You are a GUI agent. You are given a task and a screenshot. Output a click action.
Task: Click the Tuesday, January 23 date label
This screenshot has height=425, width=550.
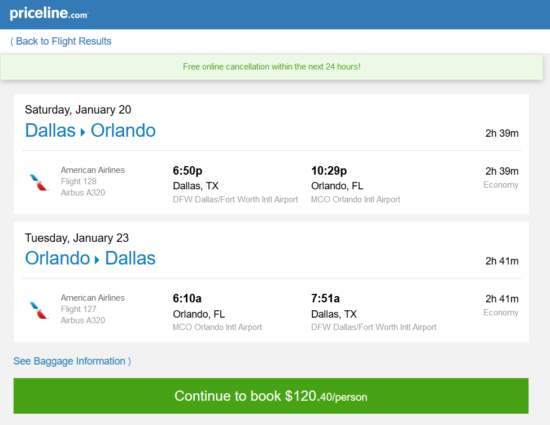[77, 238]
